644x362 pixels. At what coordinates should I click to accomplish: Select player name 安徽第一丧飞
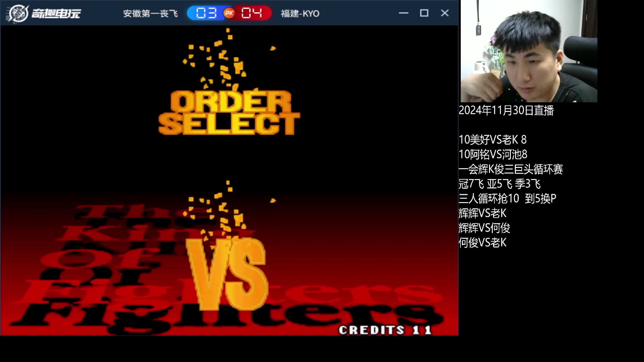click(x=150, y=13)
